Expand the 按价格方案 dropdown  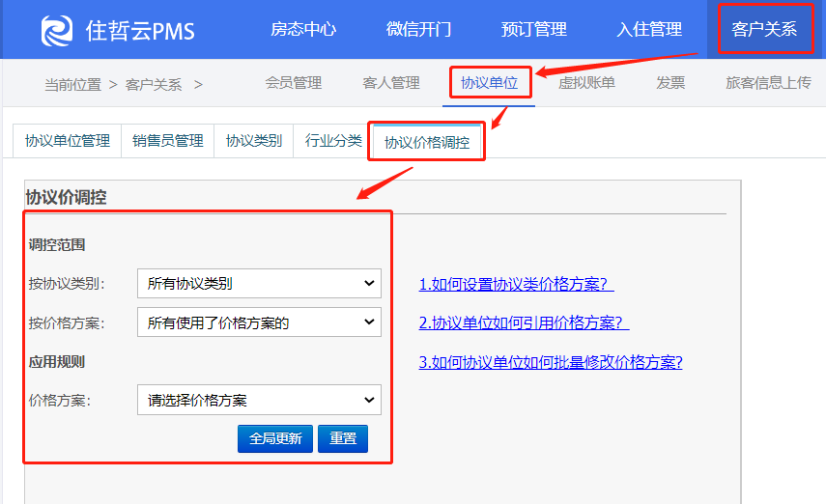click(259, 322)
